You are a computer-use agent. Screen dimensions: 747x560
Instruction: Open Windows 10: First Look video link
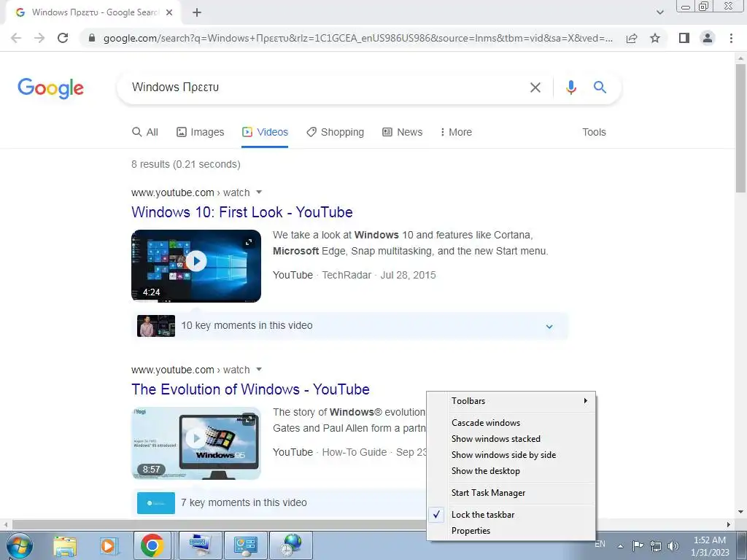pyautogui.click(x=242, y=212)
